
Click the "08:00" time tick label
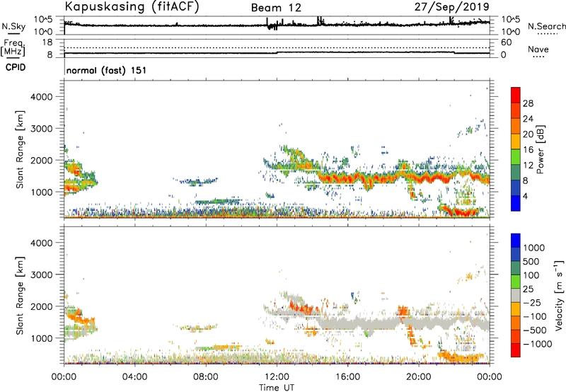point(206,377)
